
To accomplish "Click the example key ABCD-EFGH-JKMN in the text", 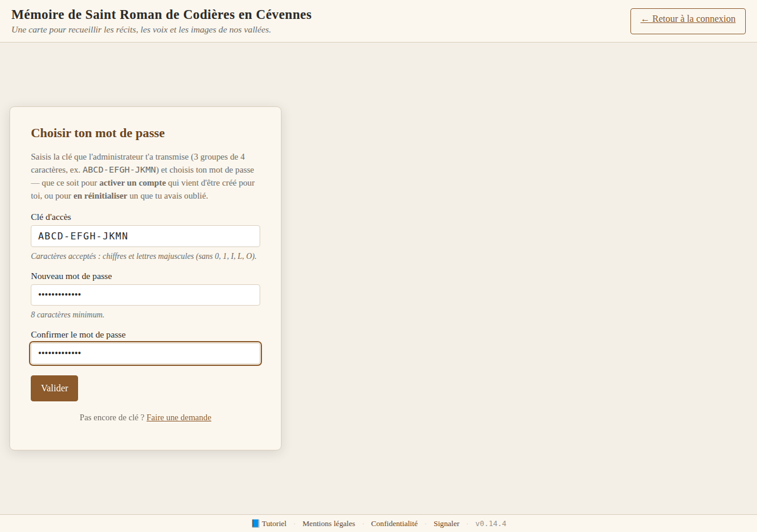I will click(x=120, y=170).
